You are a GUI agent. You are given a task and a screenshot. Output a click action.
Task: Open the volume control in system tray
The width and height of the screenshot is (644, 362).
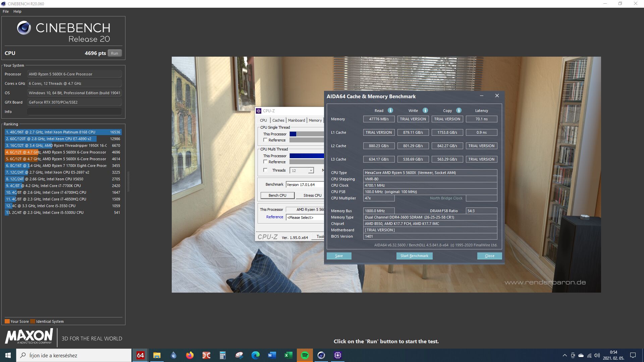[597, 355]
